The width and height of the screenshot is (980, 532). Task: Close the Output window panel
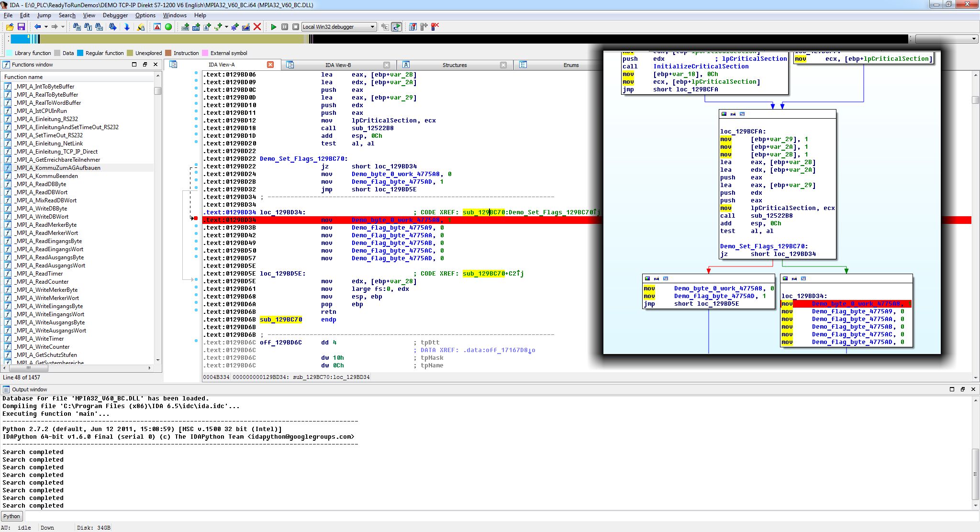(x=973, y=389)
